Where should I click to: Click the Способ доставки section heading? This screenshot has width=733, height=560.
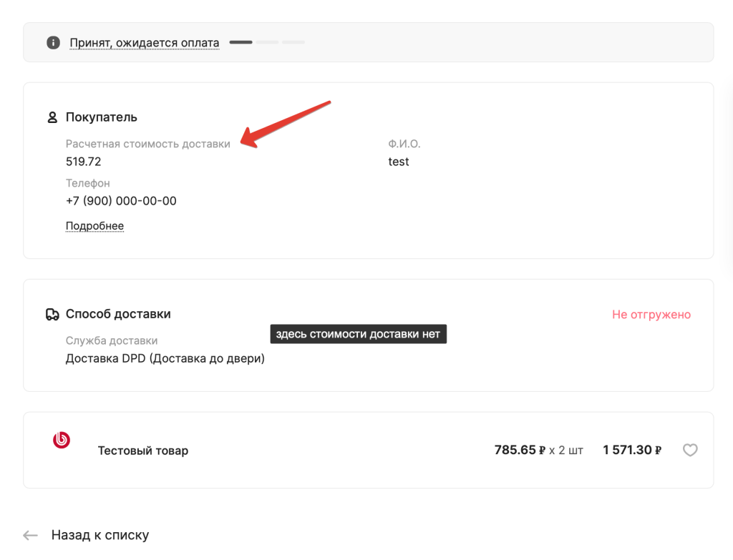click(x=118, y=314)
